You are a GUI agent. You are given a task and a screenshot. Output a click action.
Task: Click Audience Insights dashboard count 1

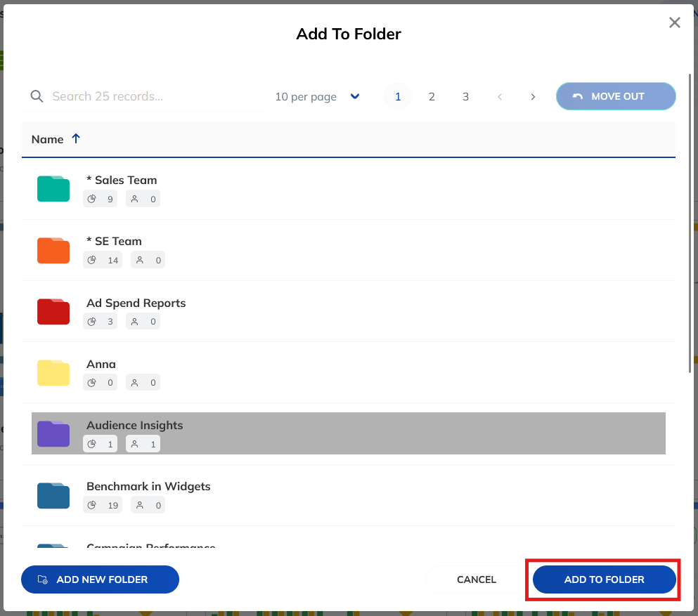[100, 444]
